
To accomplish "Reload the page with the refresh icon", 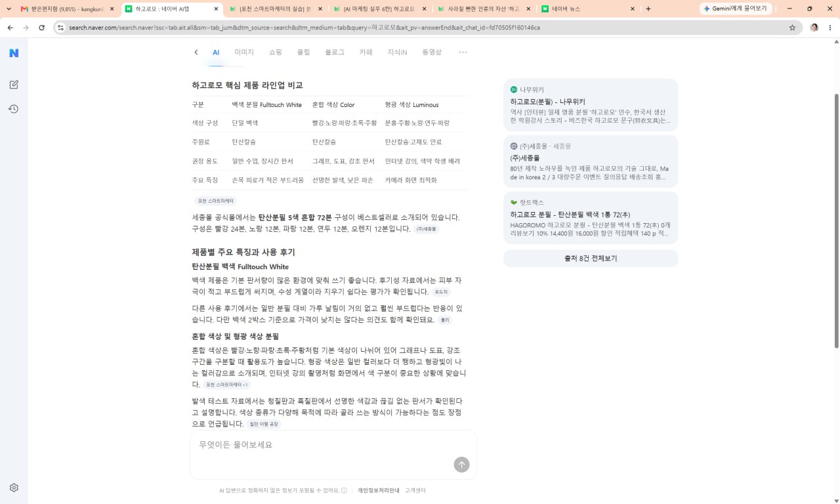I will click(x=42, y=28).
